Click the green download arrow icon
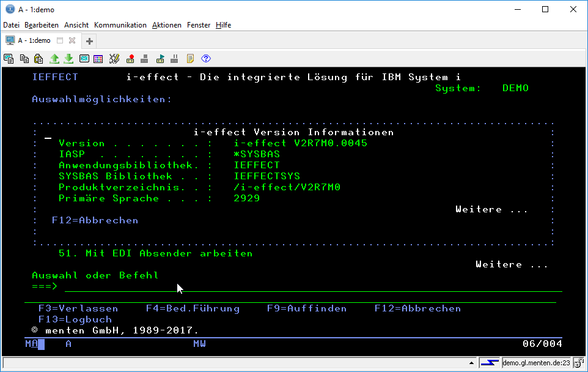588x372 pixels. click(x=68, y=59)
